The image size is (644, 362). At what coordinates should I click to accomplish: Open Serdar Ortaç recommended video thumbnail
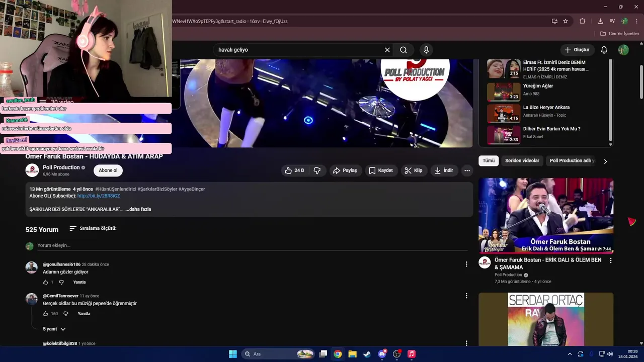click(546, 319)
